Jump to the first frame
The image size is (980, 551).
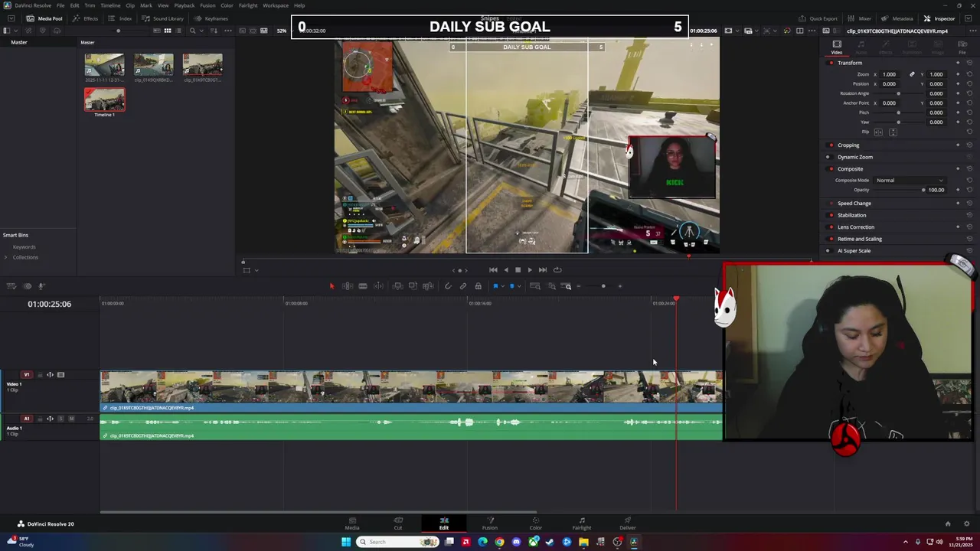click(x=493, y=269)
